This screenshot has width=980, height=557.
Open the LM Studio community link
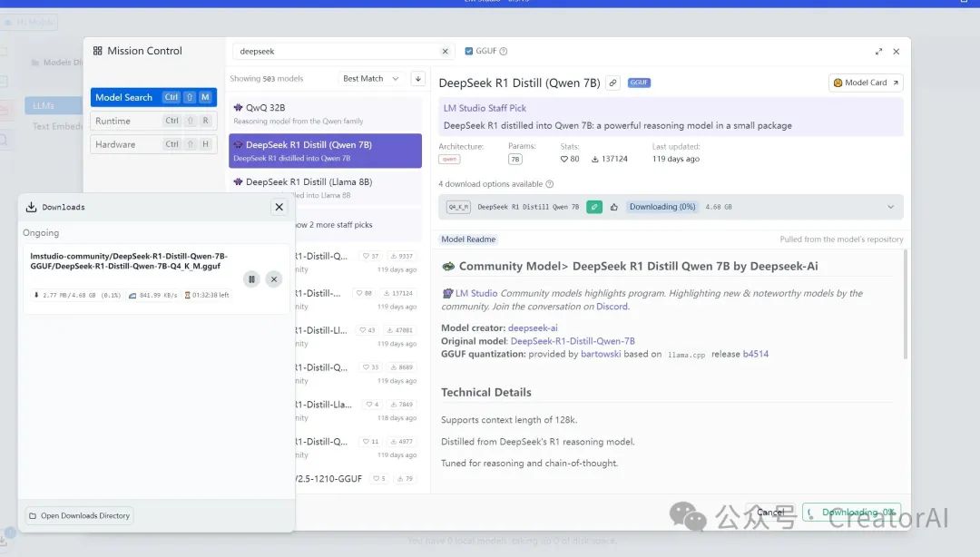click(x=476, y=293)
